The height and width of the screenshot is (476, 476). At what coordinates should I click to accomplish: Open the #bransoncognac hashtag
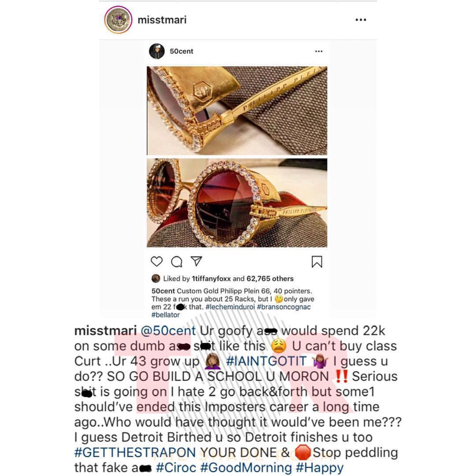(x=284, y=307)
